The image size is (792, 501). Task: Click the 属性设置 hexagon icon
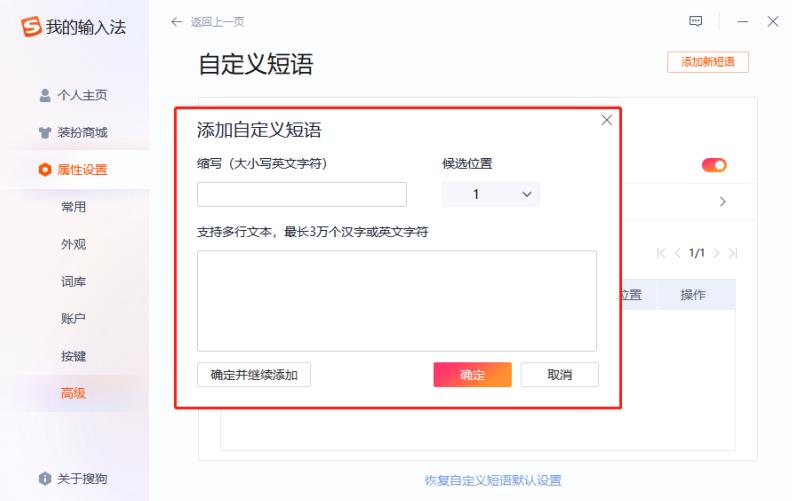(x=45, y=170)
